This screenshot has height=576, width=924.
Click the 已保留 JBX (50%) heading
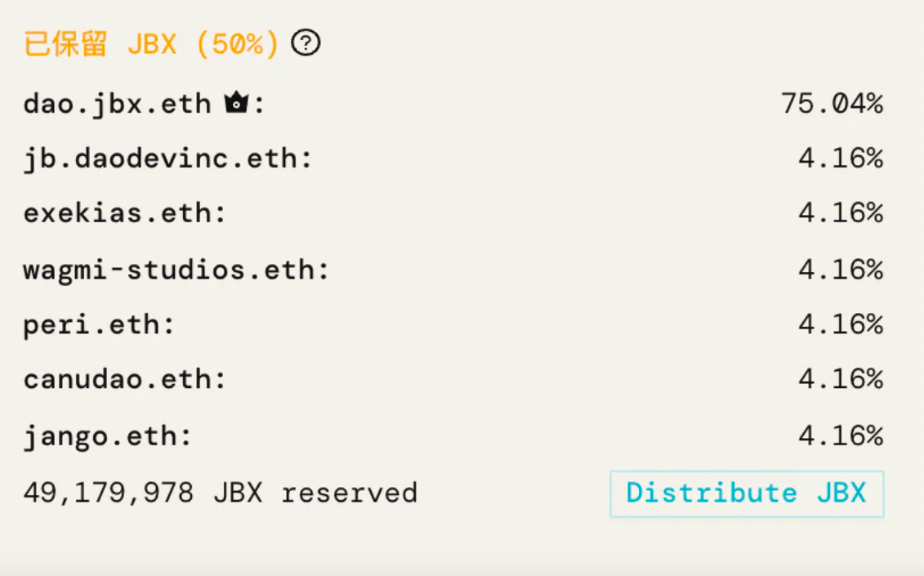click(x=151, y=43)
